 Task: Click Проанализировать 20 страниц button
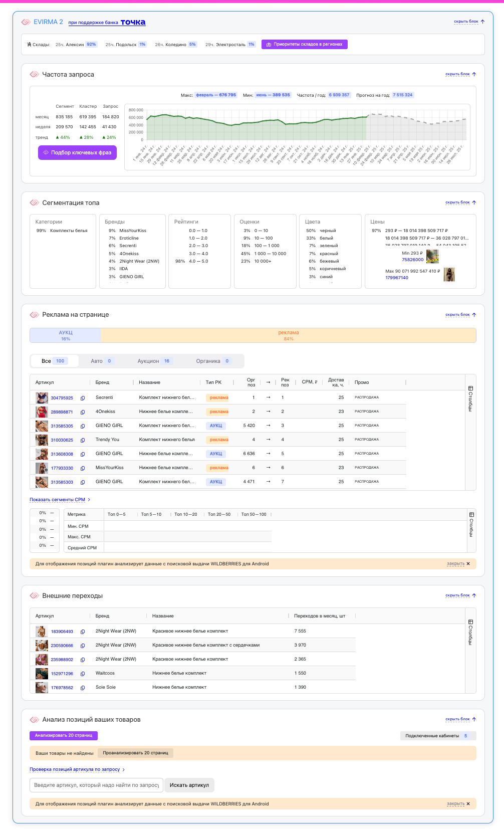click(x=135, y=753)
